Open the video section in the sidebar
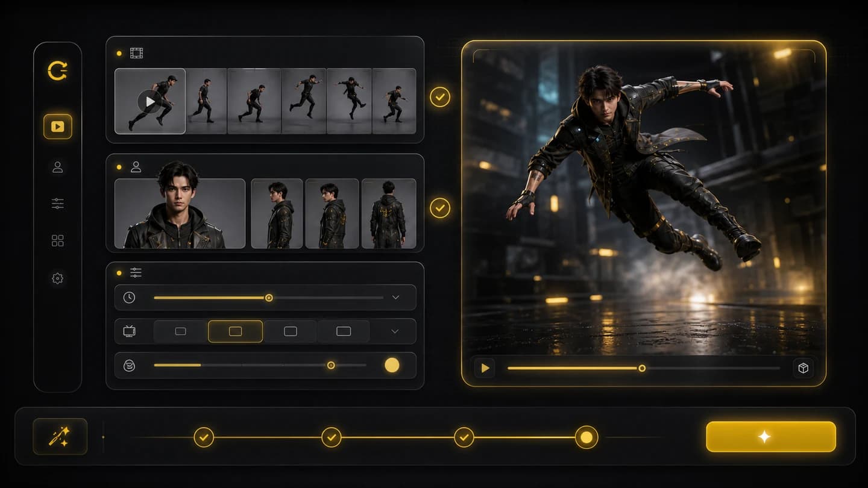 click(57, 127)
